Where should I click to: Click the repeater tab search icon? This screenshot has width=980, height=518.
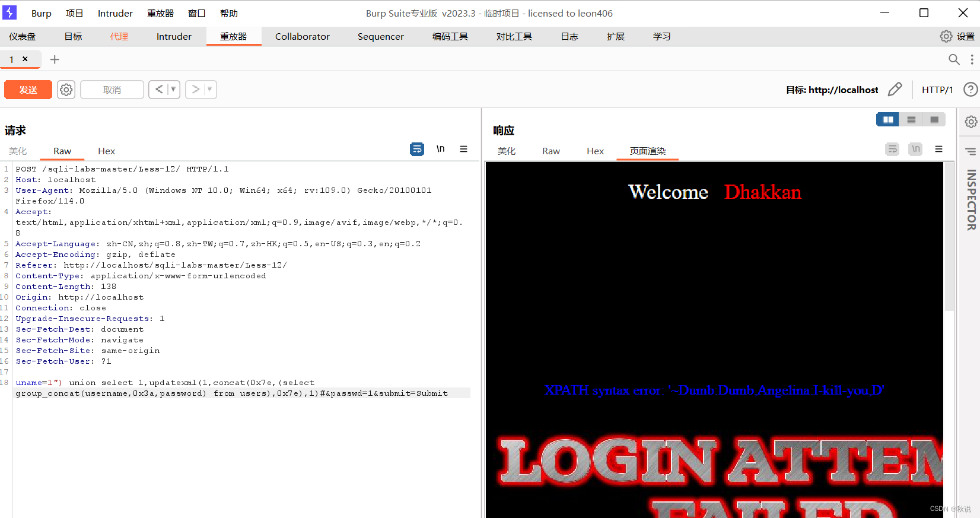pyautogui.click(x=954, y=59)
